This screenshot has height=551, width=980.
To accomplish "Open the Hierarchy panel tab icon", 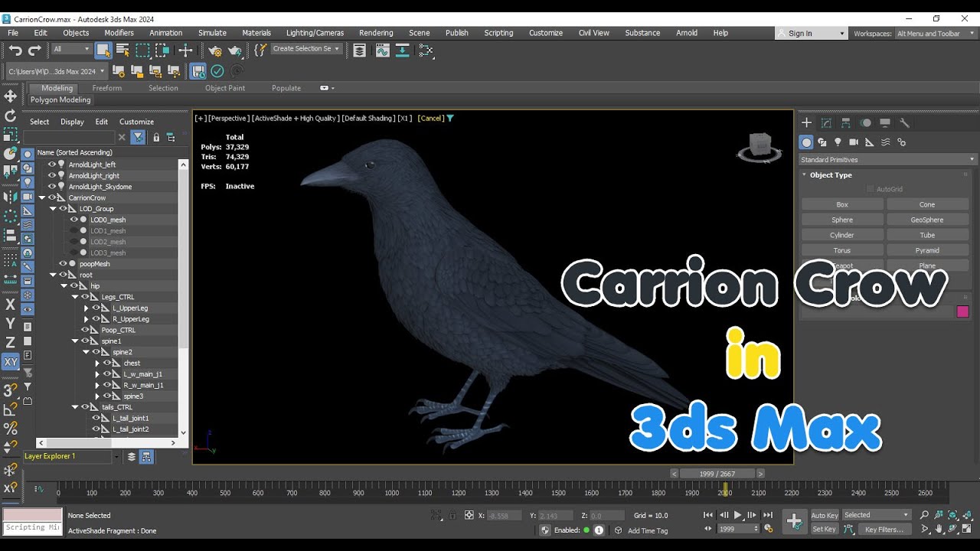I will tap(846, 122).
